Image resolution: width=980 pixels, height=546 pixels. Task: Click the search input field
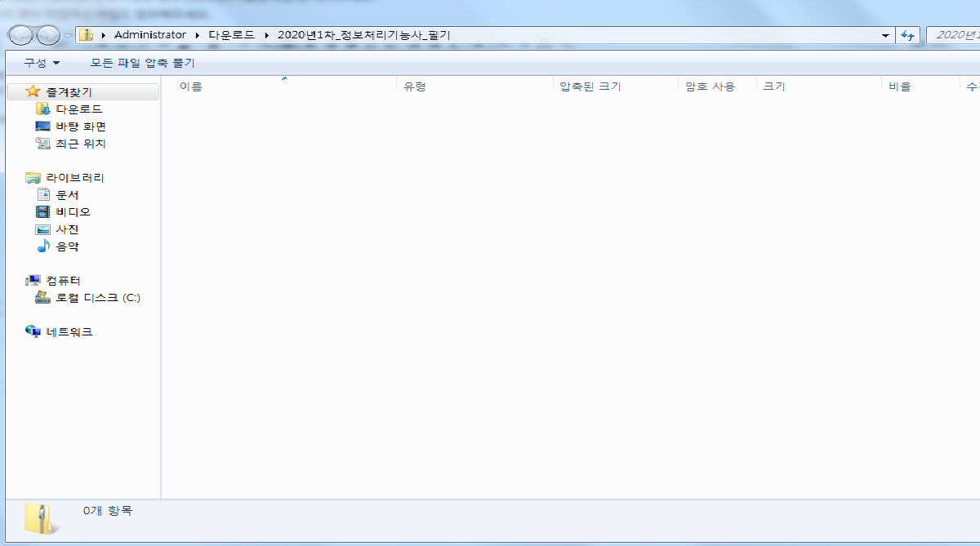pyautogui.click(x=954, y=35)
